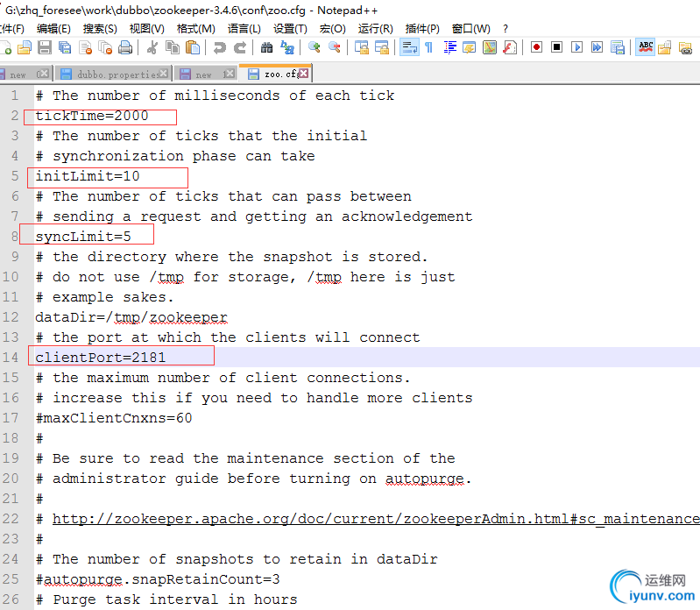Switch to the zoo.cfg tab

pos(275,74)
